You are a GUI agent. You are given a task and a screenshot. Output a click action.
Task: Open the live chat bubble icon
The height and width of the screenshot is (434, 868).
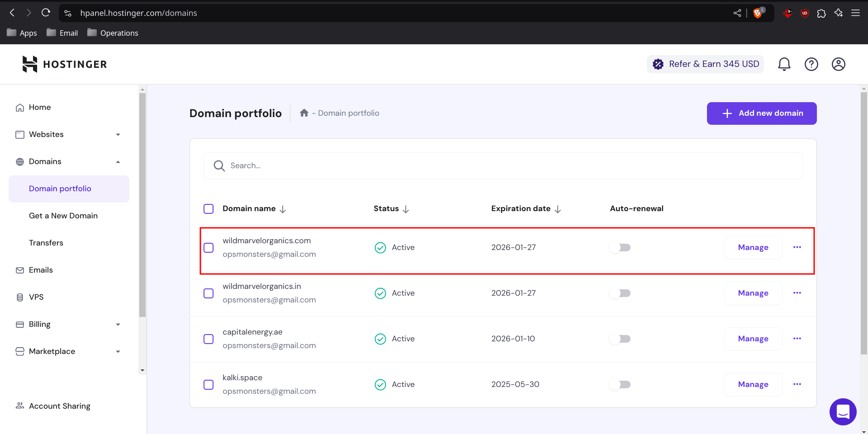pyautogui.click(x=843, y=411)
